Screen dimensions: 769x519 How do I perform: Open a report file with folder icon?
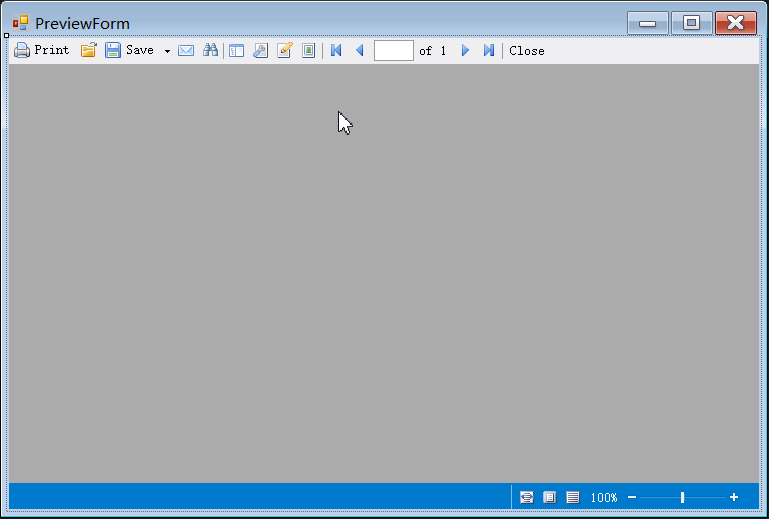tap(89, 50)
